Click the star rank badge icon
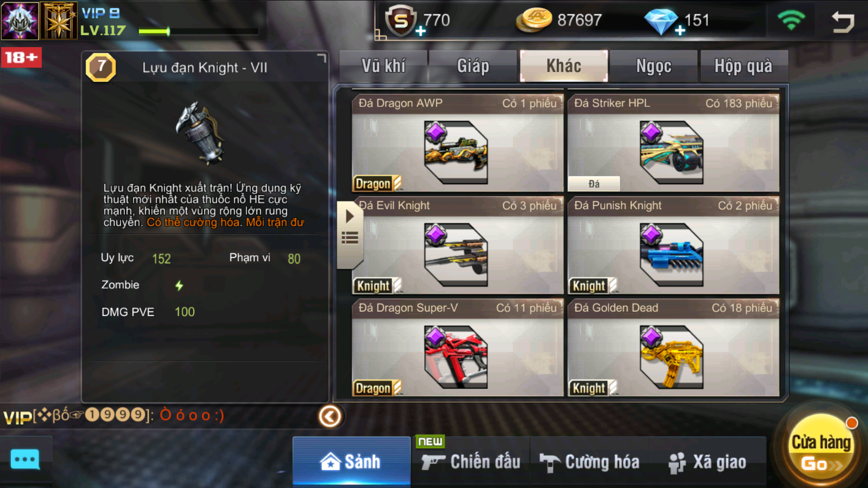 coord(59,20)
